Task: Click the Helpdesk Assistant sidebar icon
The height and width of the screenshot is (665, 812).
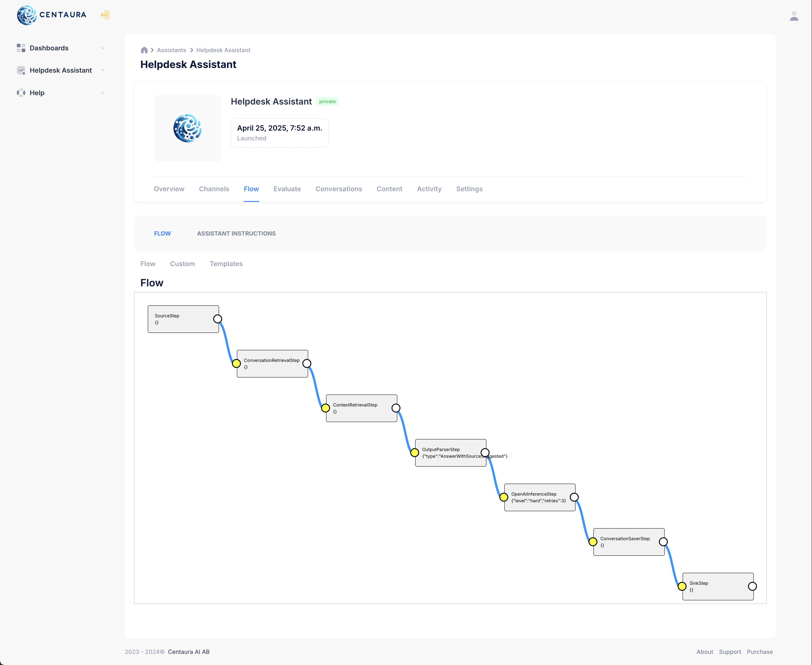Action: point(21,70)
